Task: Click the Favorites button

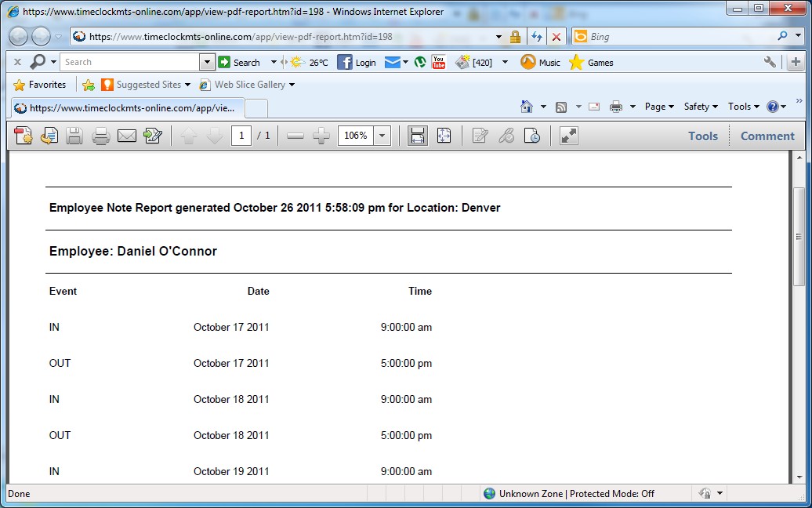Action: coord(39,85)
